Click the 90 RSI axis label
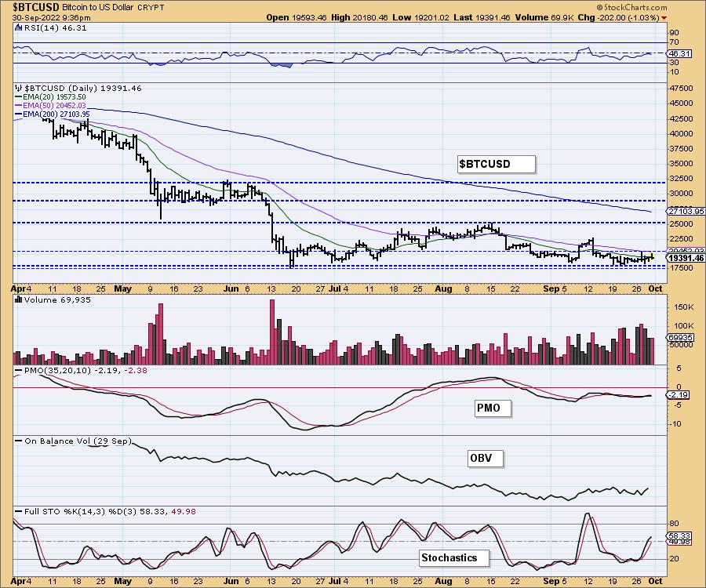Viewport: 706px width, 588px height. [675, 33]
